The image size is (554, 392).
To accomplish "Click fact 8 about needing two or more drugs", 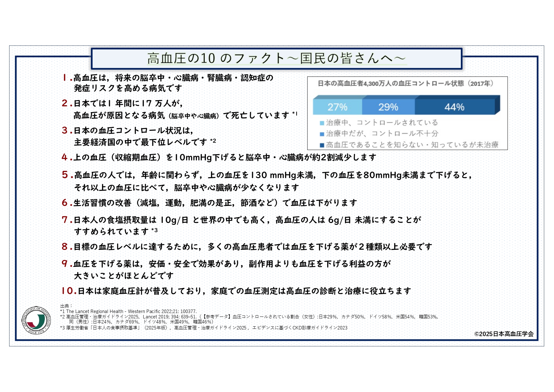I will (252, 247).
